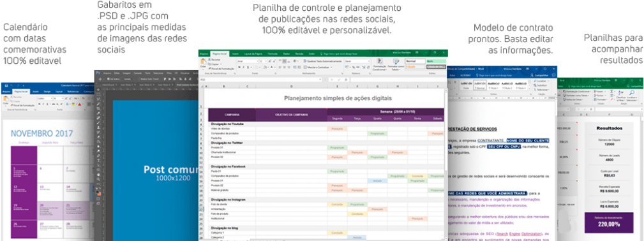Open Dados tab in Excel planning window
The width and height of the screenshot is (644, 241).
click(x=287, y=54)
